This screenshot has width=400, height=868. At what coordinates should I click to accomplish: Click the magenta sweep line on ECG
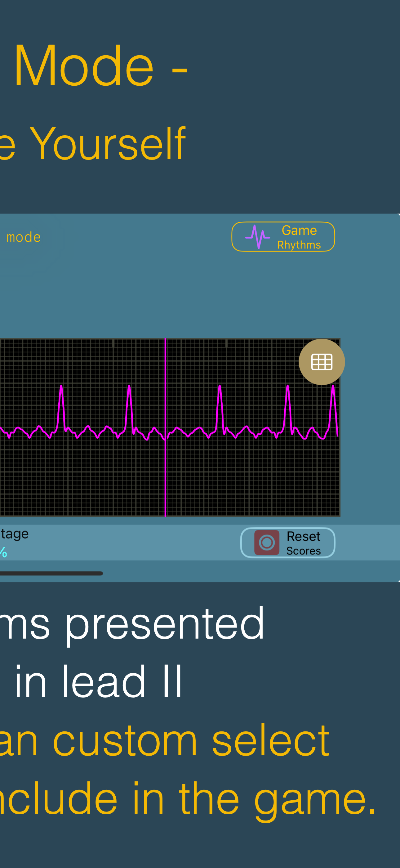165,427
